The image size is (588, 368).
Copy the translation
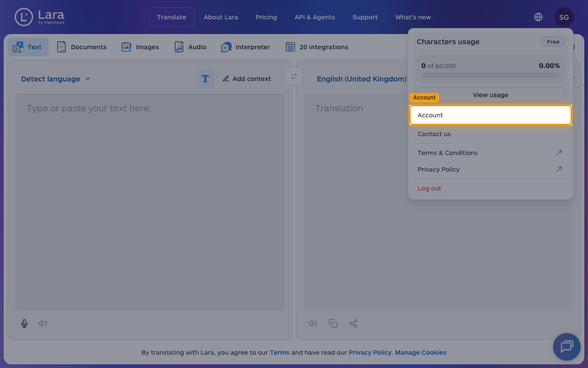333,323
